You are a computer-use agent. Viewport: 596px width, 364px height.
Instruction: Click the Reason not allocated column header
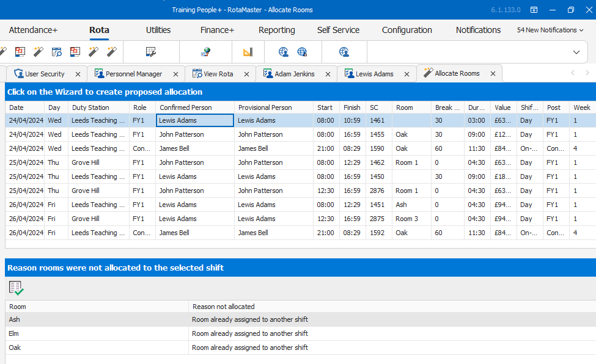tap(224, 307)
